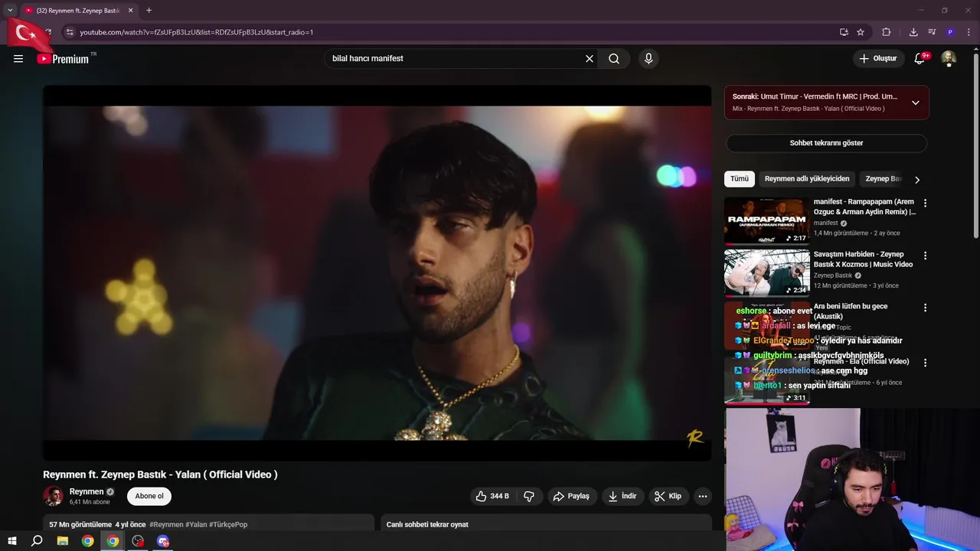Click the video title text
The height and width of the screenshot is (551, 980).
click(160, 474)
